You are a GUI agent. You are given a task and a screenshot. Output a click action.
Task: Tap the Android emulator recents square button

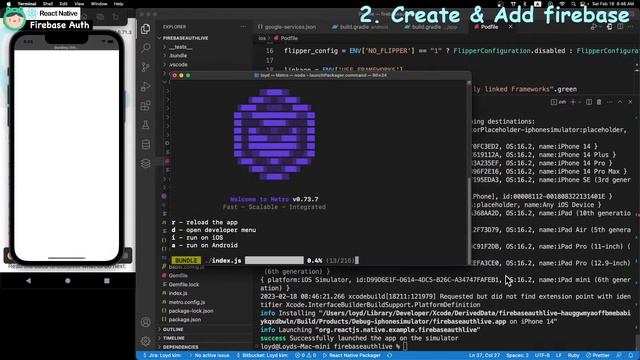tap(107, 281)
